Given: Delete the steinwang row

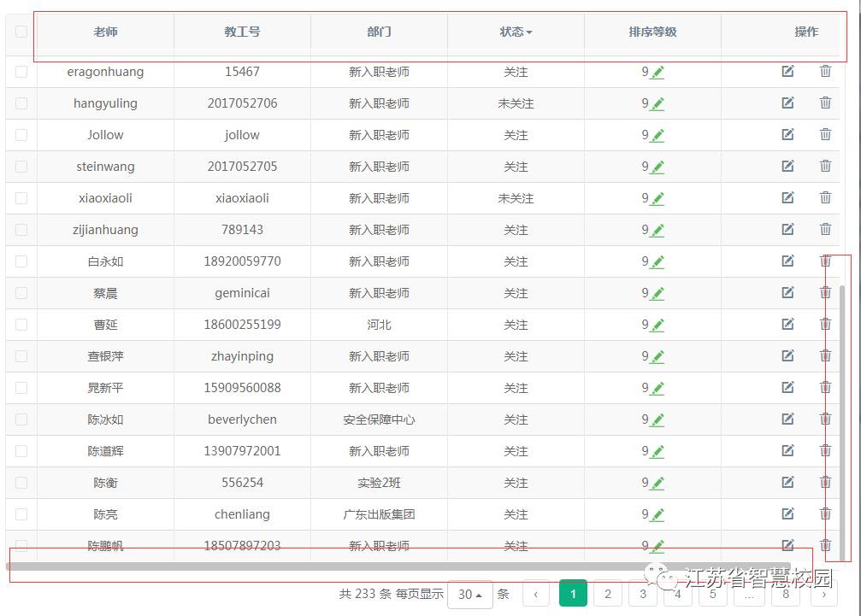Looking at the screenshot, I should tap(825, 166).
